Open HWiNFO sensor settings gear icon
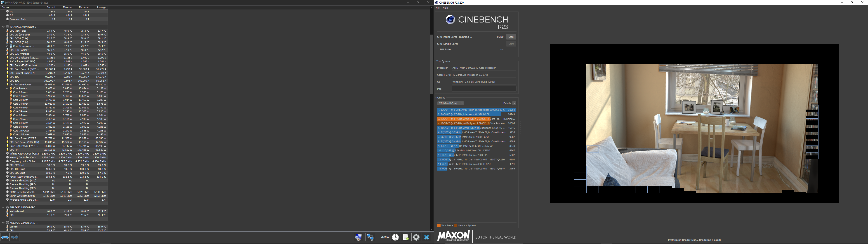The image size is (868, 244). click(416, 237)
